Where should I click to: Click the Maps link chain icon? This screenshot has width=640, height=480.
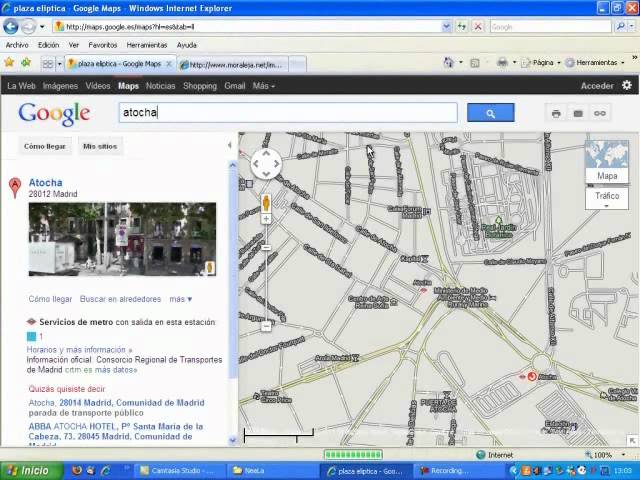[x=600, y=113]
